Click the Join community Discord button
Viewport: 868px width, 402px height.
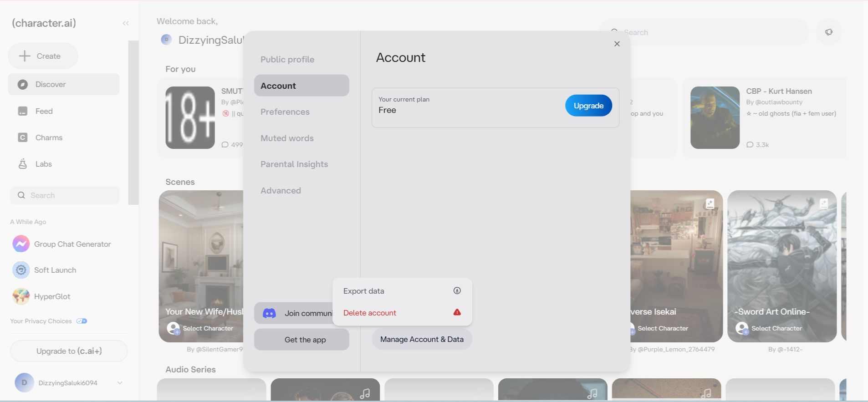click(x=294, y=313)
